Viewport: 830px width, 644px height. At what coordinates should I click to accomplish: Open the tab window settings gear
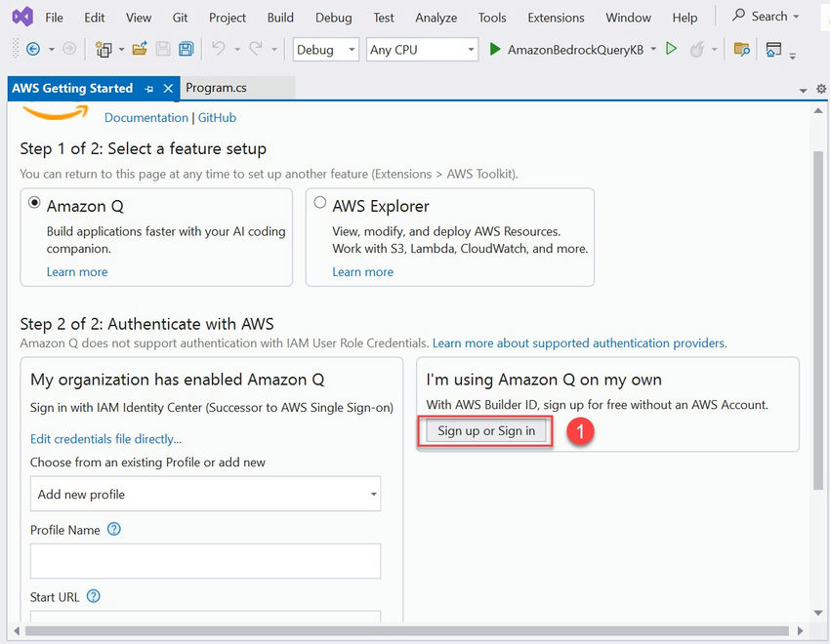tap(819, 89)
